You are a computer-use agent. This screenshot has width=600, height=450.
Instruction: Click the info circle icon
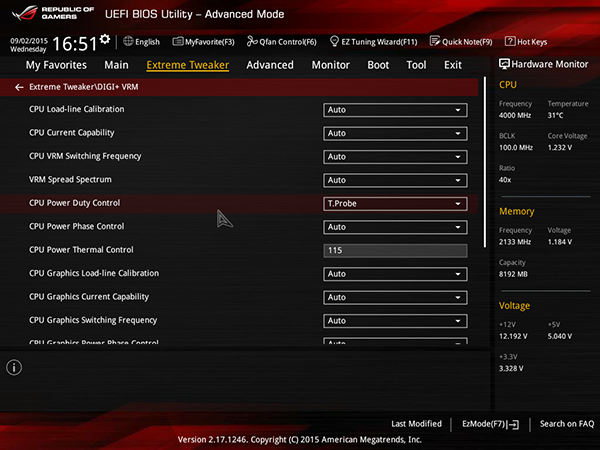[x=14, y=367]
